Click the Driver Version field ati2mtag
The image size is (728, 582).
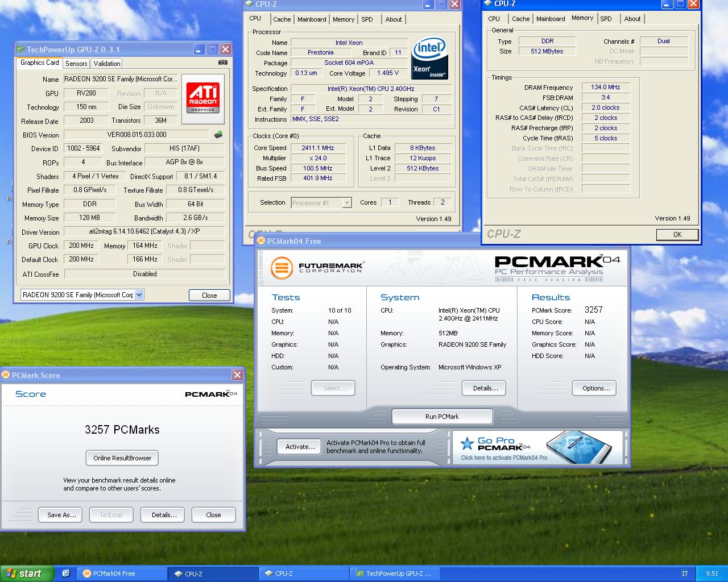[144, 231]
